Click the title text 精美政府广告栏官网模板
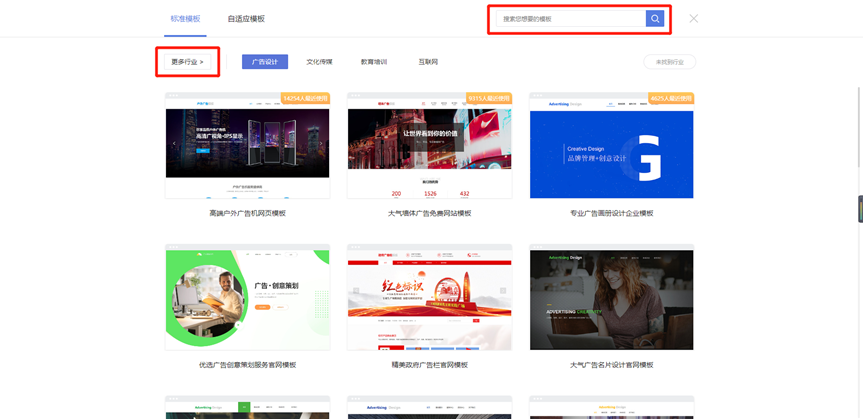 coord(429,364)
